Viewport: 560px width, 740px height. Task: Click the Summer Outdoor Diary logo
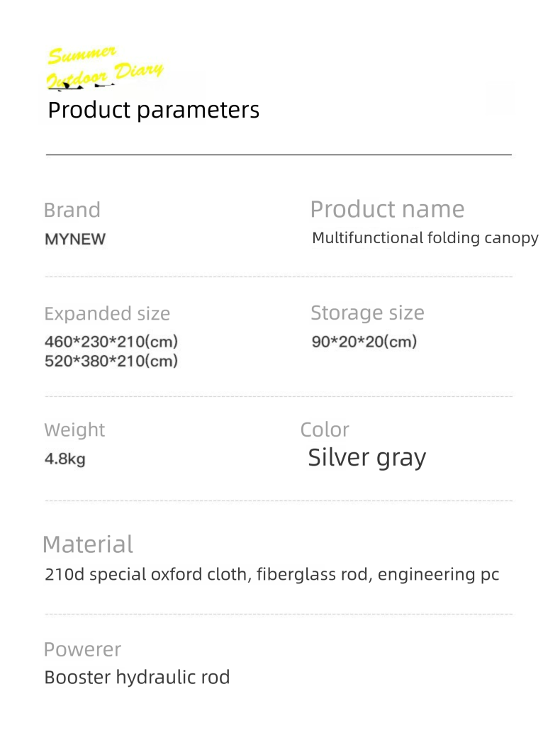pos(105,67)
